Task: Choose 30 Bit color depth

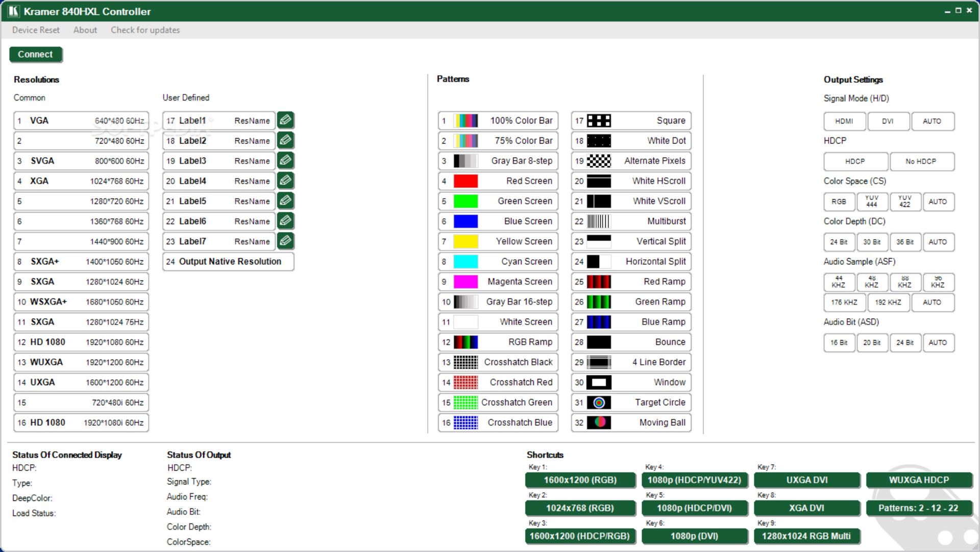Action: point(871,242)
